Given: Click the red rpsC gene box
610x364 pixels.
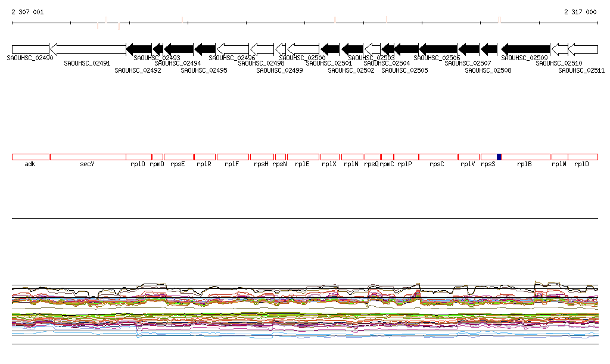Looking at the screenshot, I should tap(438, 157).
